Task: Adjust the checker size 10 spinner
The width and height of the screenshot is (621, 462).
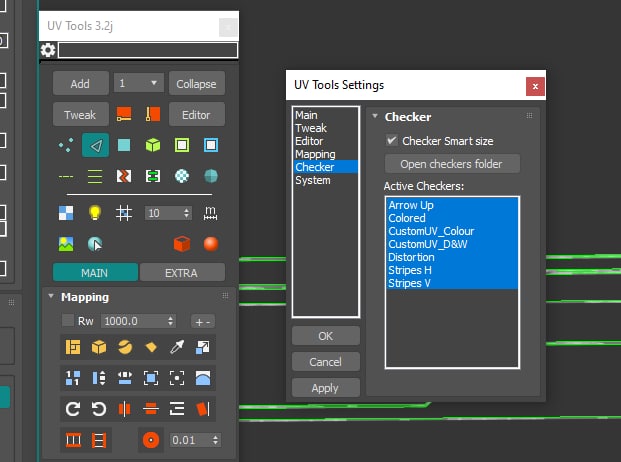Action: [187, 213]
